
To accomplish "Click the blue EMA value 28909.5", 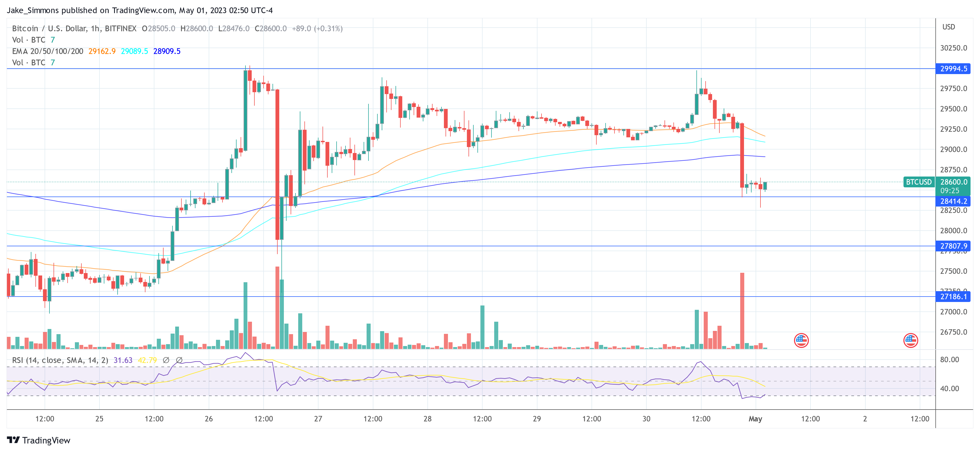I will (167, 51).
